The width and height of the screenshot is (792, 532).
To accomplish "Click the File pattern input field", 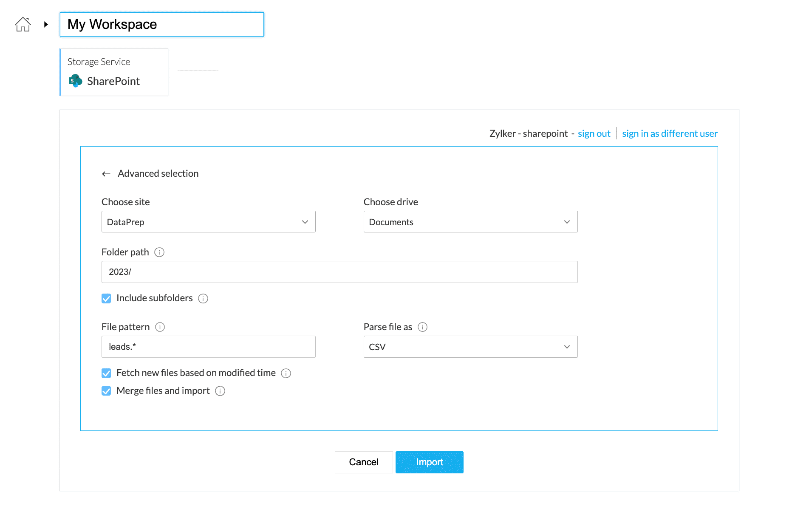I will [208, 347].
